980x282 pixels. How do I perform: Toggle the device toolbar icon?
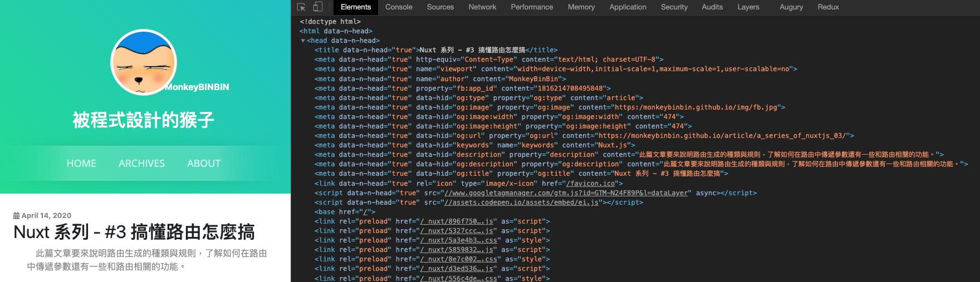pos(317,7)
